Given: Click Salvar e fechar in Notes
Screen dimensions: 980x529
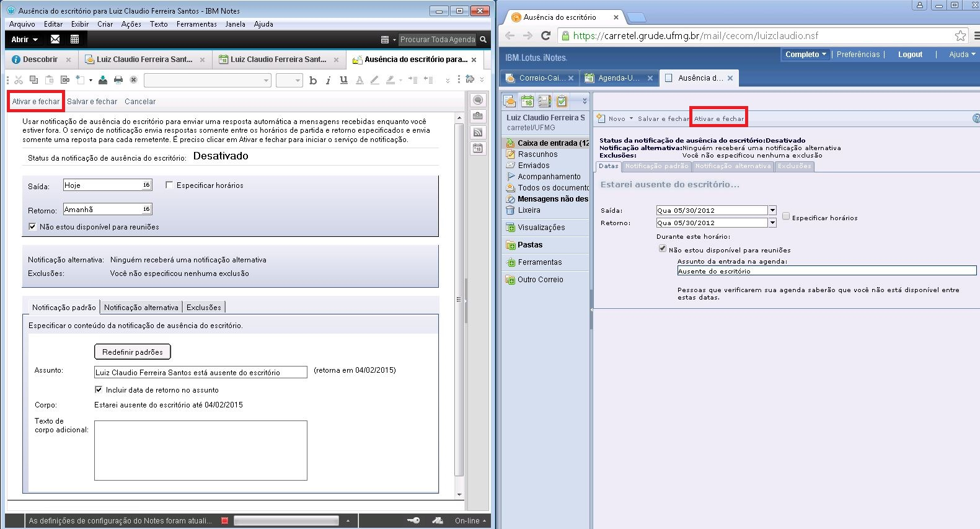Looking at the screenshot, I should [92, 101].
